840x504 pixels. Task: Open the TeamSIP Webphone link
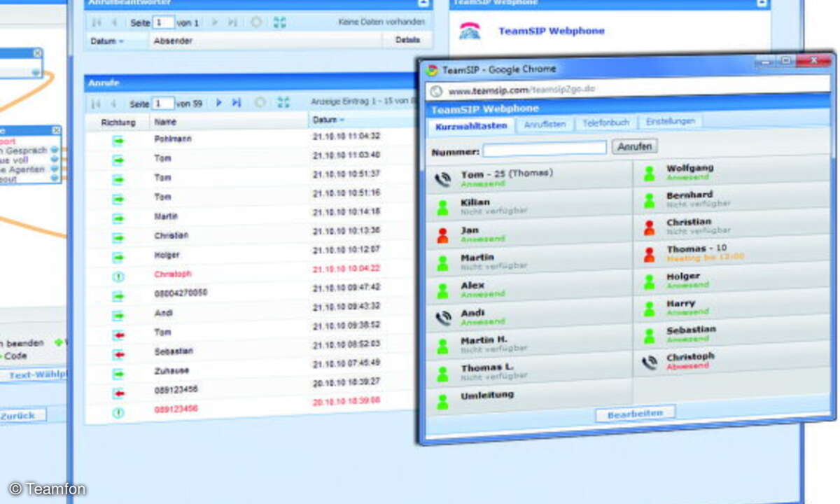pyautogui.click(x=552, y=31)
